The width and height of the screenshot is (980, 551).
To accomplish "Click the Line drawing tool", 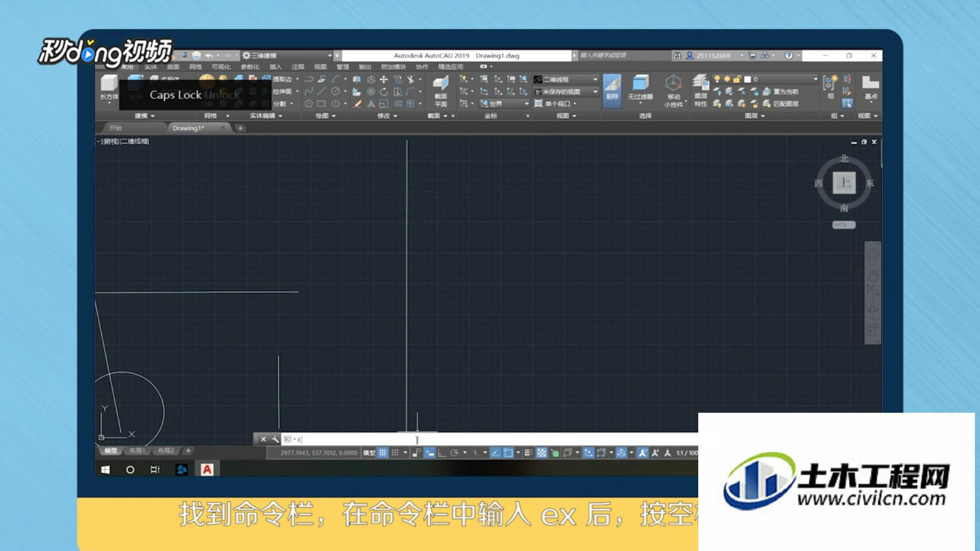I will pos(322,92).
